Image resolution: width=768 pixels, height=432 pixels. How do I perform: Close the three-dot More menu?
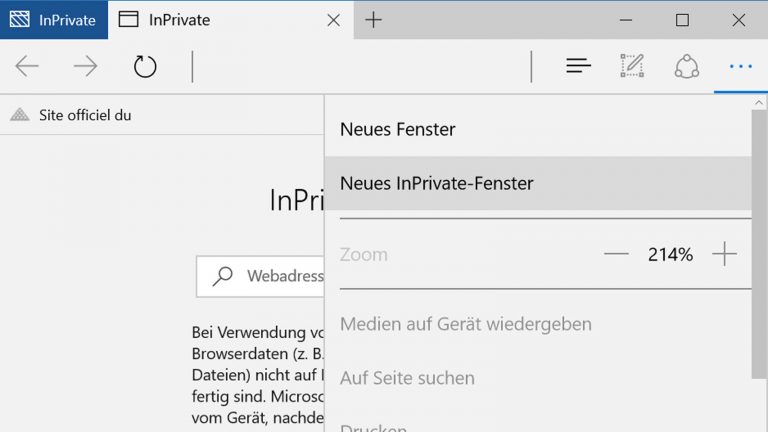pos(740,67)
